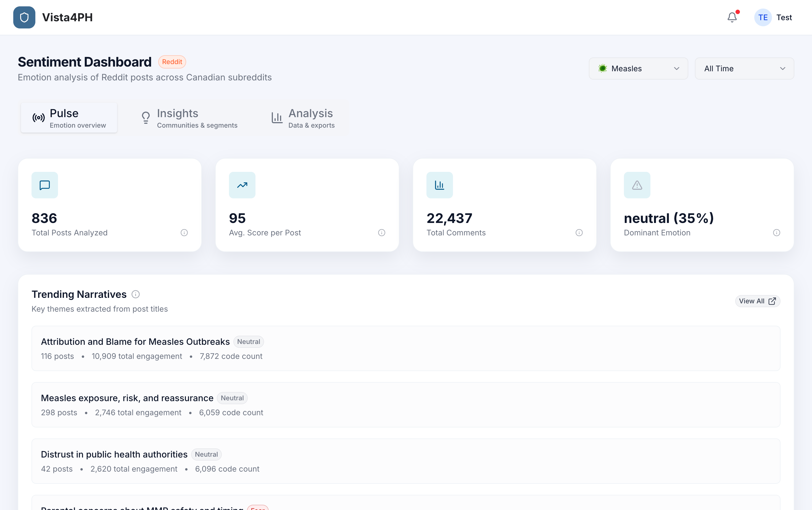Viewport: 812px width, 510px height.
Task: Click the chat bubble icon on Total Posts card
Action: tap(45, 185)
